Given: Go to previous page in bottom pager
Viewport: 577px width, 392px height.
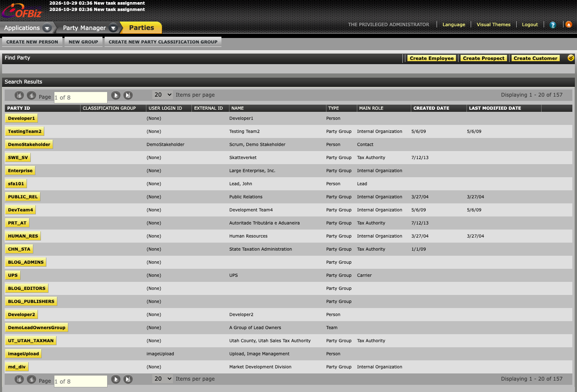Looking at the screenshot, I should point(32,379).
